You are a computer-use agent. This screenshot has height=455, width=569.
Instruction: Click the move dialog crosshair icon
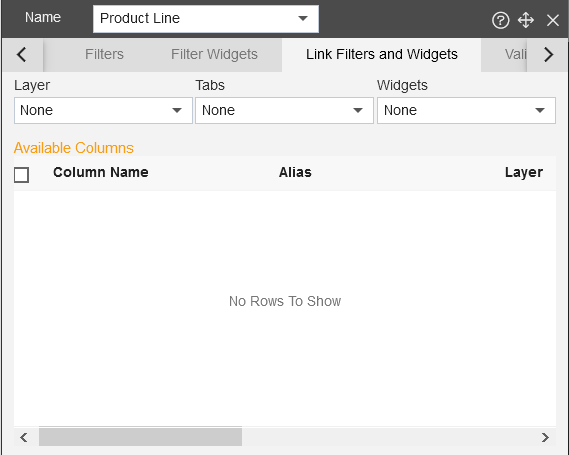(525, 20)
